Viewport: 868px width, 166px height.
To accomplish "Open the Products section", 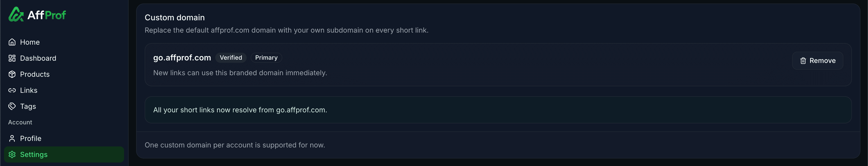I will tap(35, 74).
